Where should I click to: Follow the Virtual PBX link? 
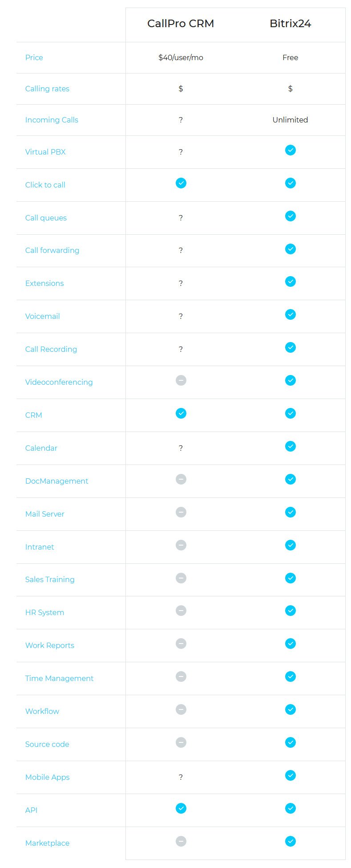(x=45, y=152)
